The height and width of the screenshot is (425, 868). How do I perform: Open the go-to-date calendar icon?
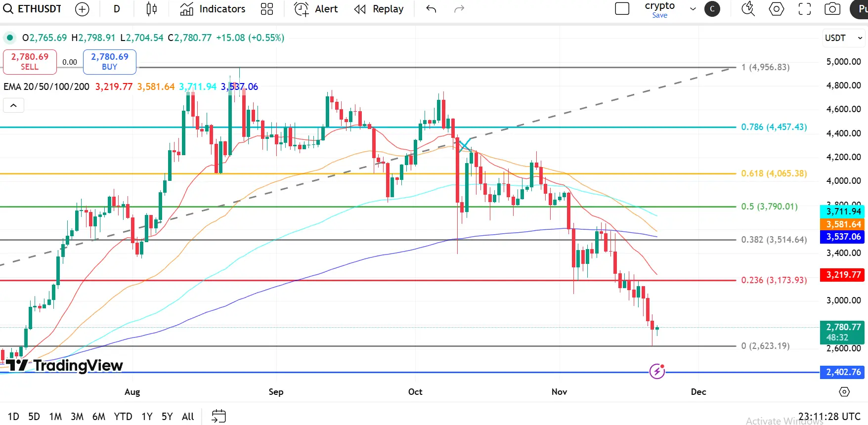click(x=218, y=416)
